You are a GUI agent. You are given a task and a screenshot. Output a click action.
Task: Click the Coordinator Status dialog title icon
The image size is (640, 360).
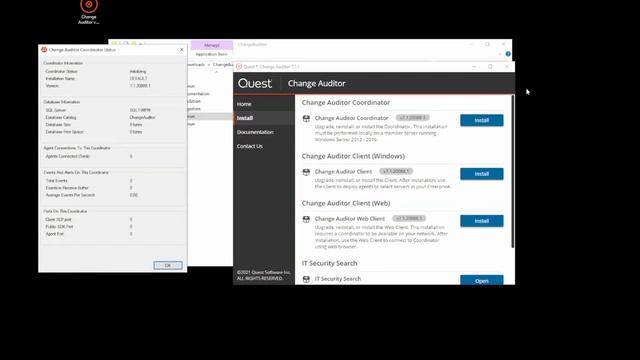point(44,49)
